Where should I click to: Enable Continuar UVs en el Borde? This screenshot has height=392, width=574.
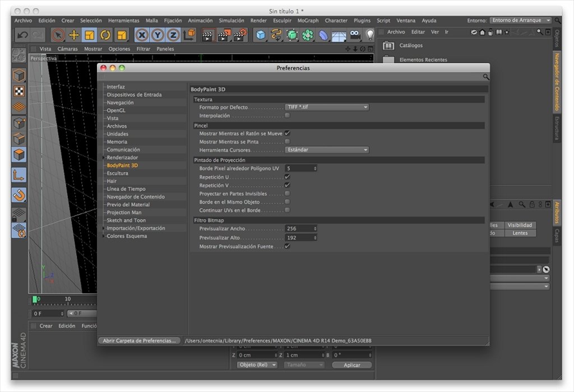pyautogui.click(x=288, y=210)
